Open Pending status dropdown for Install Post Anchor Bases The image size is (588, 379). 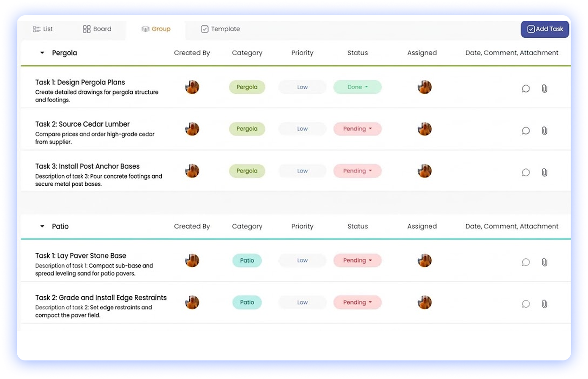357,171
